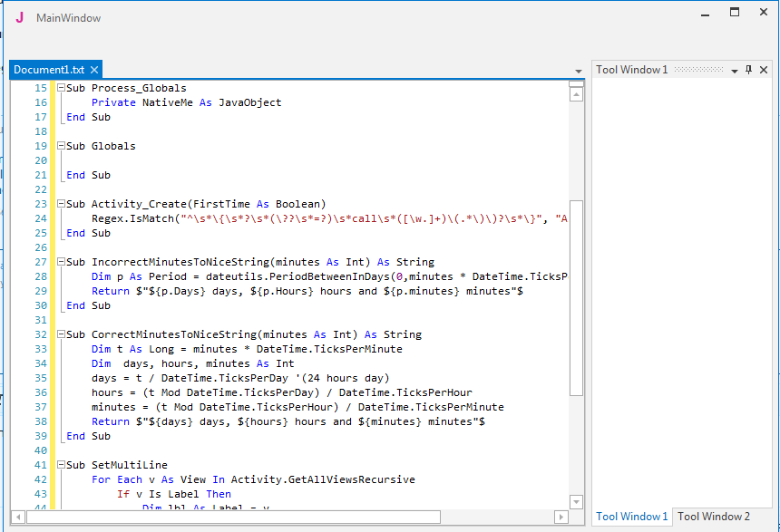This screenshot has width=780, height=532.
Task: Click the horizontal scrollbar right arrow
Action: tap(561, 517)
